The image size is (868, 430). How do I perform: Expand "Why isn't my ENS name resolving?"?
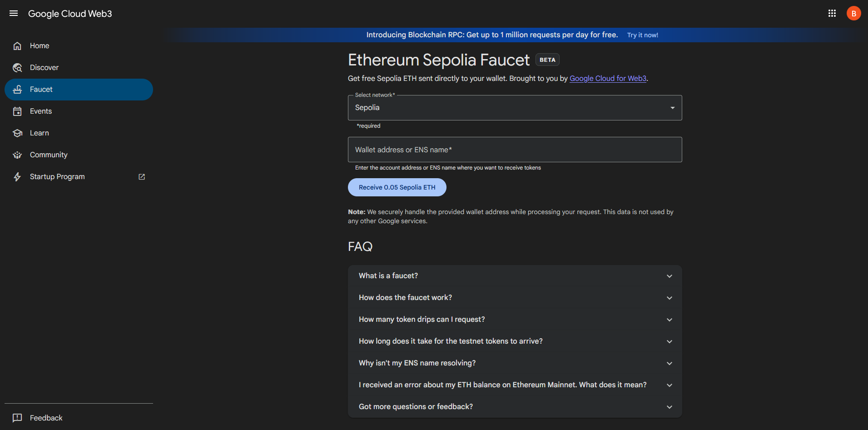point(515,363)
